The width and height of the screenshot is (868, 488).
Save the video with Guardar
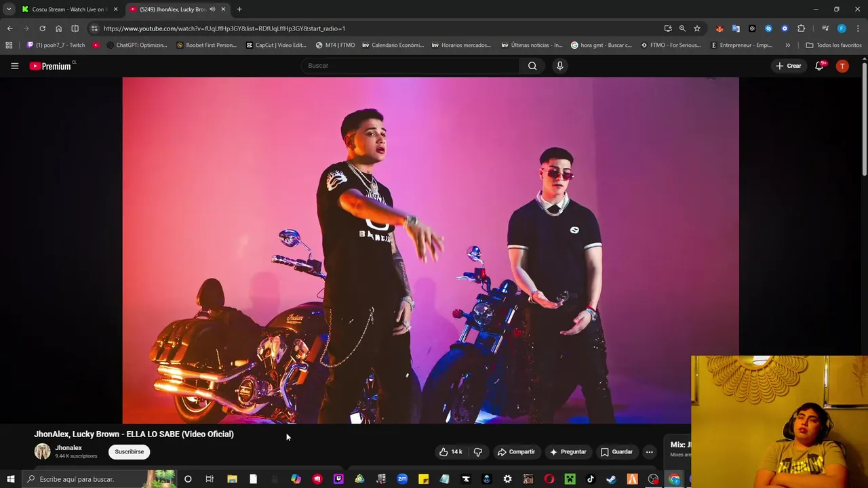pos(616,452)
